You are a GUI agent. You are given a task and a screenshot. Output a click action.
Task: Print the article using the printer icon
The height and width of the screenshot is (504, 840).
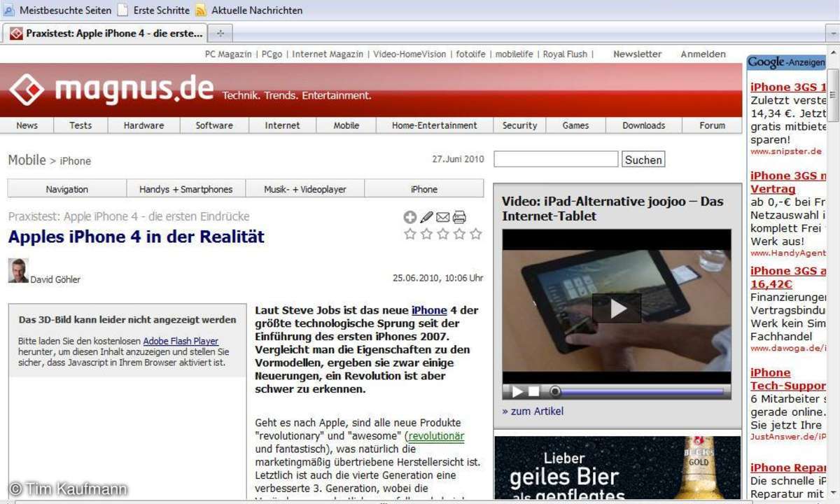point(459,218)
